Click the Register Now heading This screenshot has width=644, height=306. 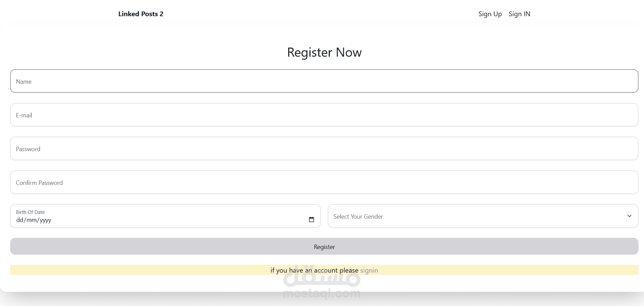coord(324,52)
